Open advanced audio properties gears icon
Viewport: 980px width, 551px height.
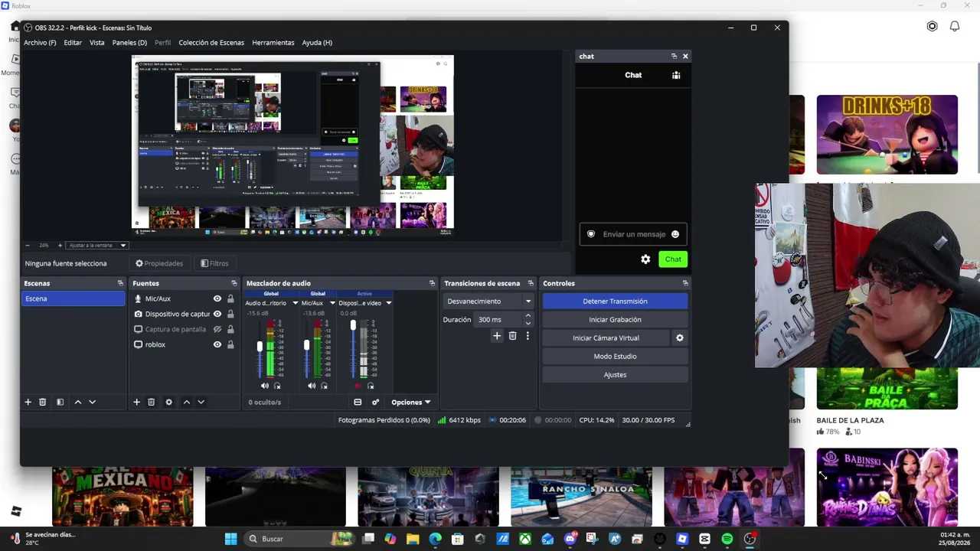pos(375,402)
